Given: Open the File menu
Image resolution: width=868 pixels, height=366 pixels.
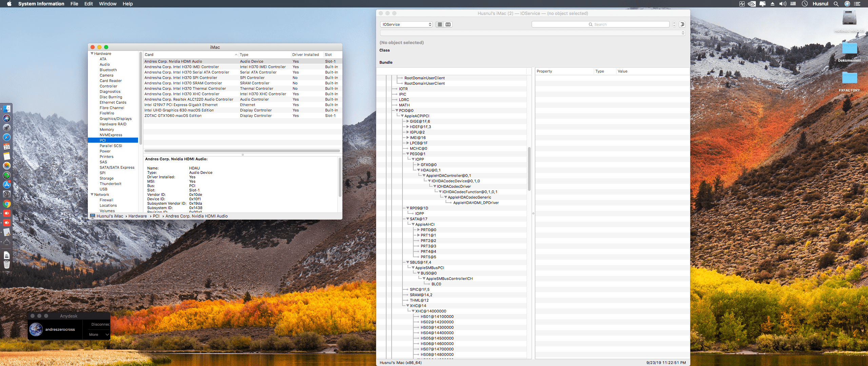Looking at the screenshot, I should pos(74,4).
